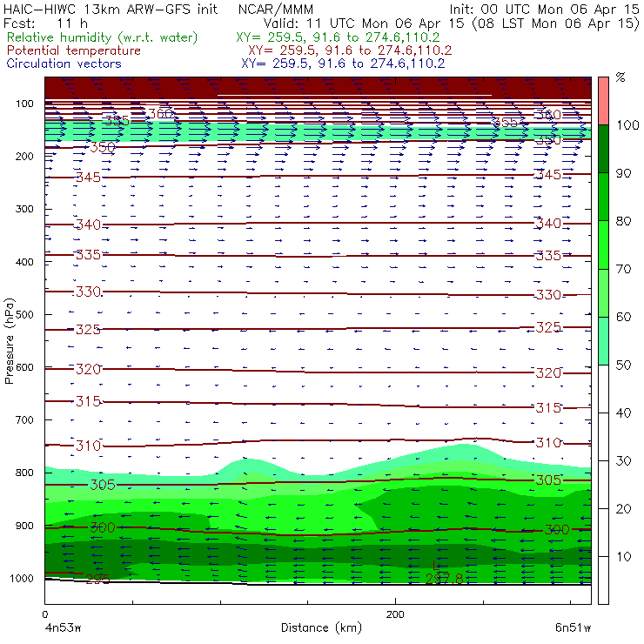Click the right '320' contour label
The image size is (644, 644).
pyautogui.click(x=548, y=373)
